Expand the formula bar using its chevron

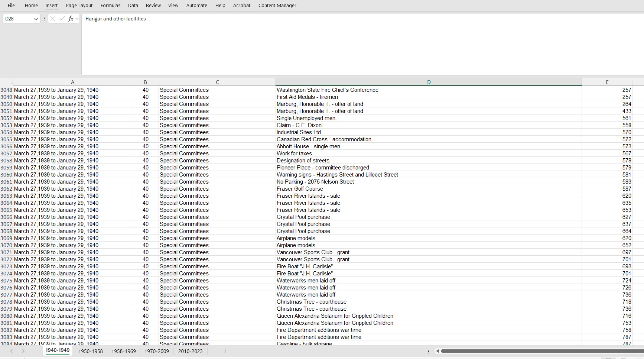pyautogui.click(x=77, y=19)
